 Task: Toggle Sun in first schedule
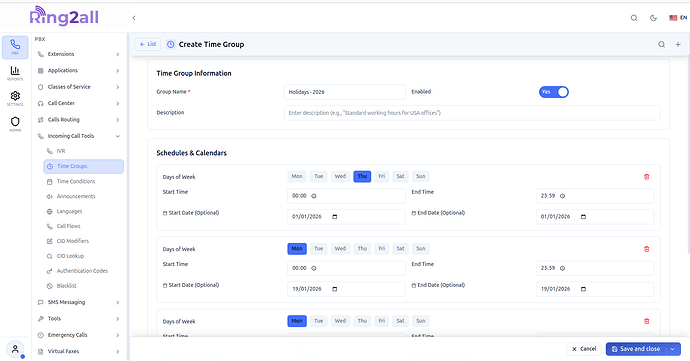coord(421,177)
